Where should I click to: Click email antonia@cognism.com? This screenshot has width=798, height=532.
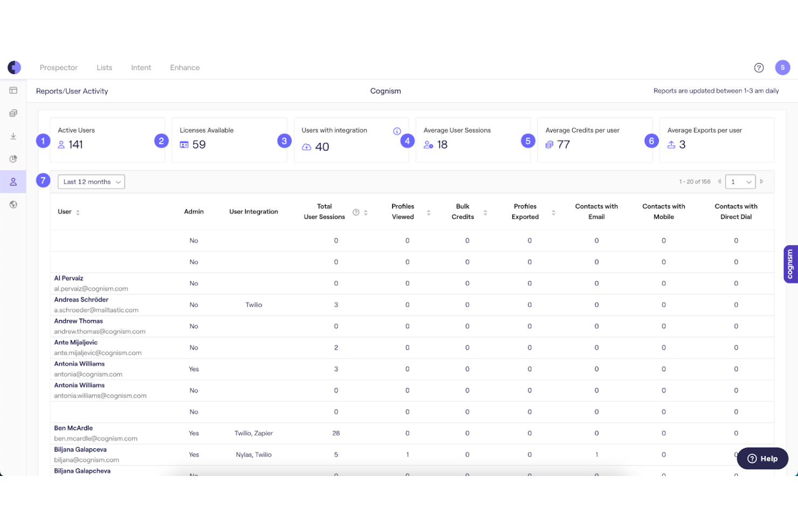point(88,374)
